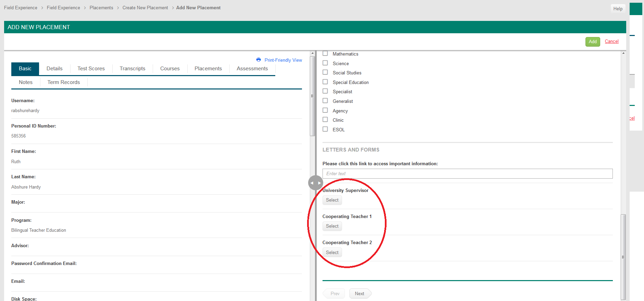The width and height of the screenshot is (644, 301).
Task: Toggle the Generalist checkbox
Action: 325,101
